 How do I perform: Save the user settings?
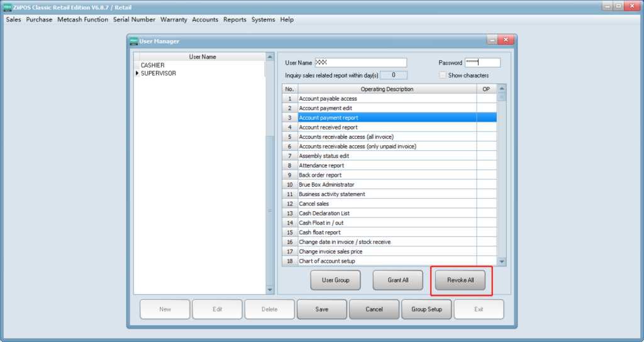pyautogui.click(x=321, y=309)
